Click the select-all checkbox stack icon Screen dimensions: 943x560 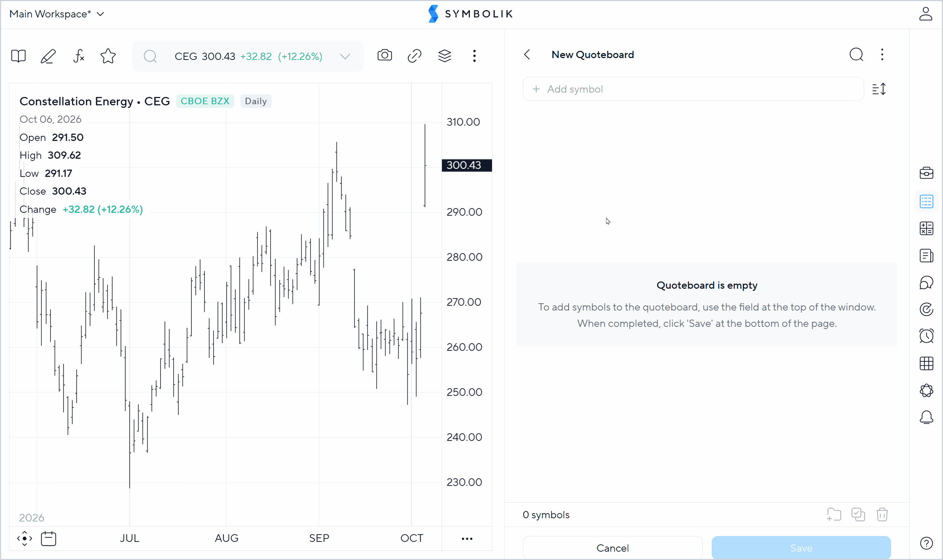coord(858,515)
